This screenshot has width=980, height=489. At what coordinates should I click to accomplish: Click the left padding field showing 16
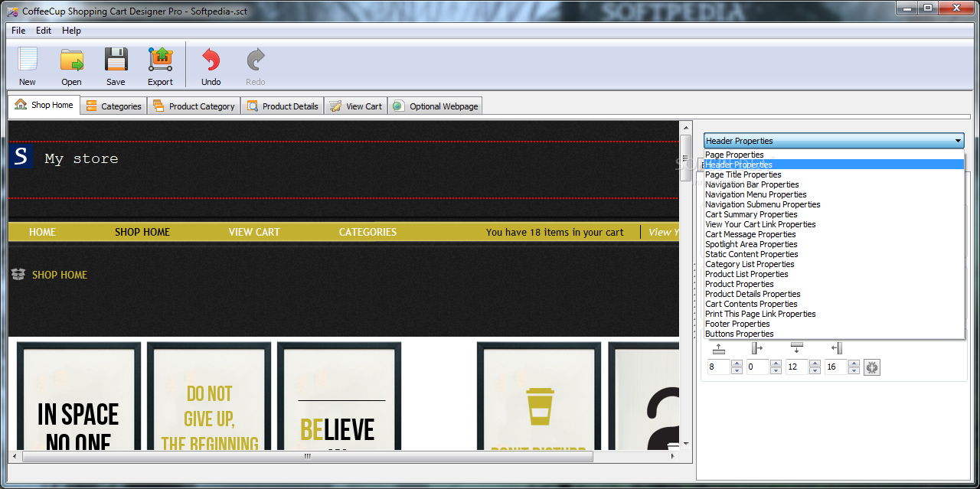pos(836,367)
